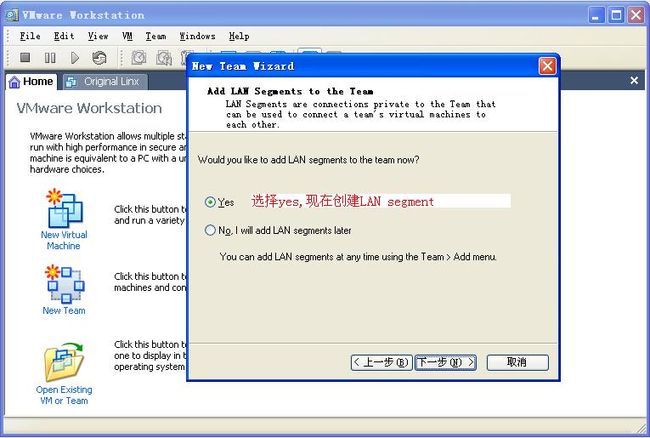Select the Yes radio button

coord(210,202)
